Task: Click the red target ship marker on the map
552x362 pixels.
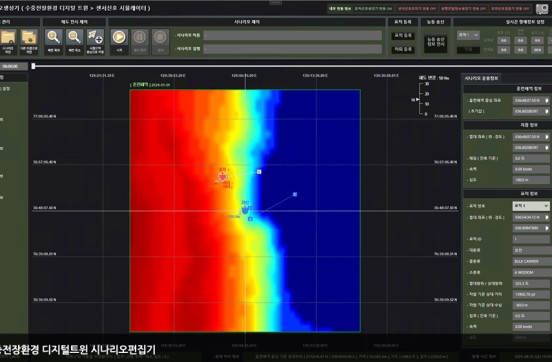Action: click(222, 177)
